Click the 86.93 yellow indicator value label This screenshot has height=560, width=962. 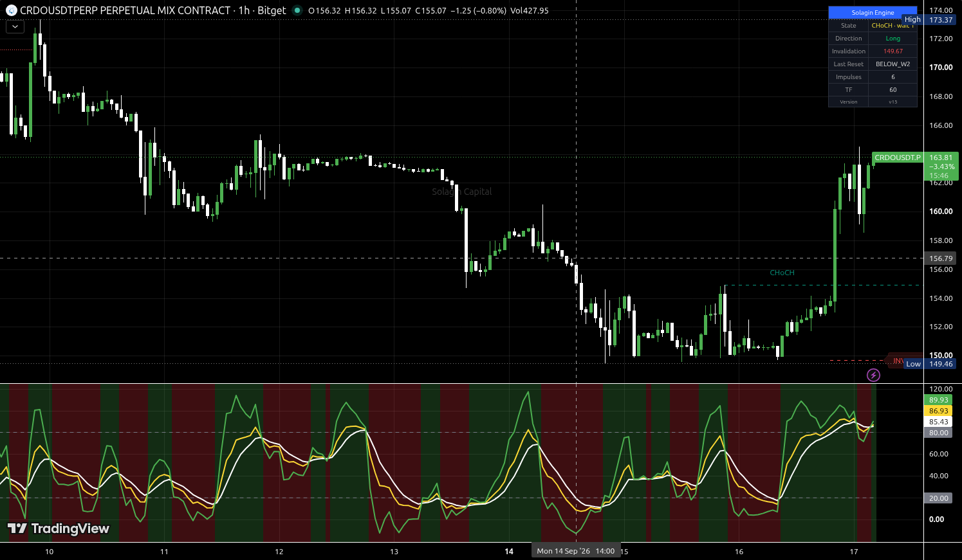(x=939, y=411)
